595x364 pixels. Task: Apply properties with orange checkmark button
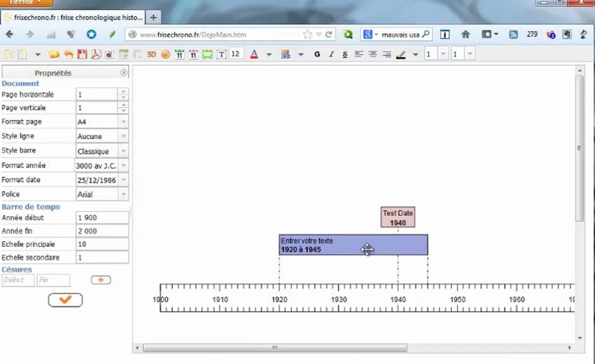tap(65, 300)
